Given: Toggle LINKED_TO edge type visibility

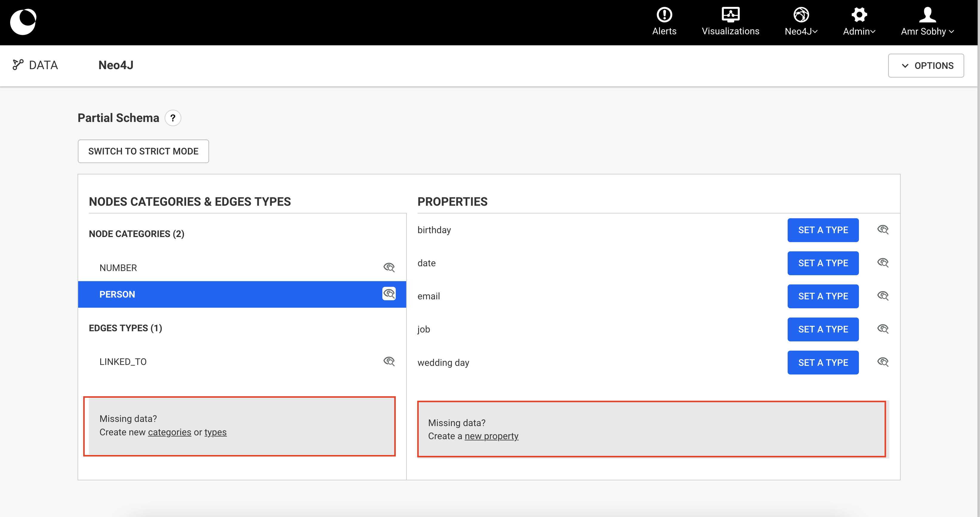Looking at the screenshot, I should 389,361.
